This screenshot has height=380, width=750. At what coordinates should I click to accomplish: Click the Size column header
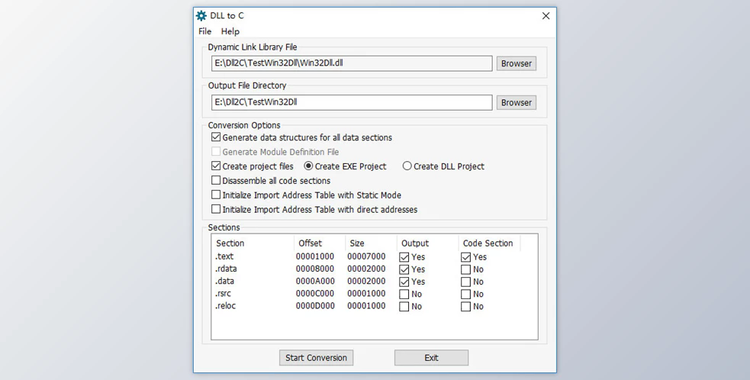pyautogui.click(x=371, y=243)
